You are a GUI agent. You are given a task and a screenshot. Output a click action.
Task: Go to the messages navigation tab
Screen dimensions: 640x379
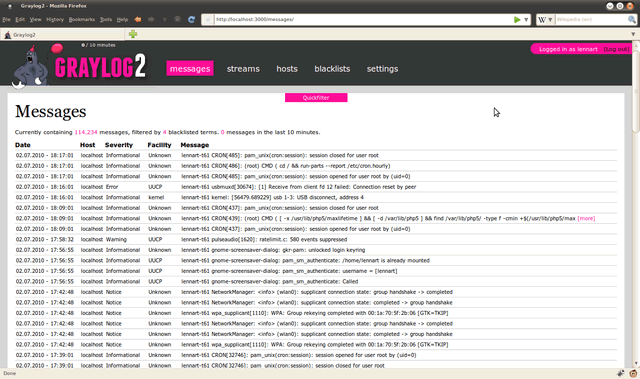coord(190,69)
